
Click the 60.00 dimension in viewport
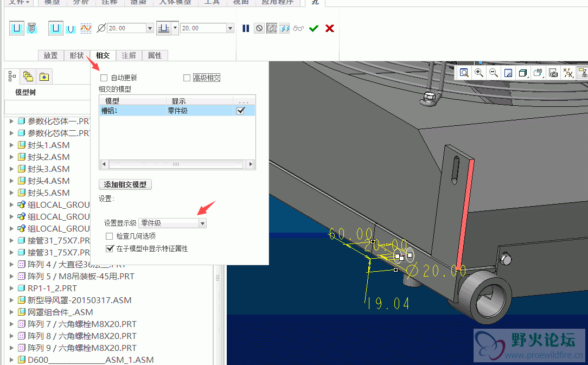click(x=350, y=234)
